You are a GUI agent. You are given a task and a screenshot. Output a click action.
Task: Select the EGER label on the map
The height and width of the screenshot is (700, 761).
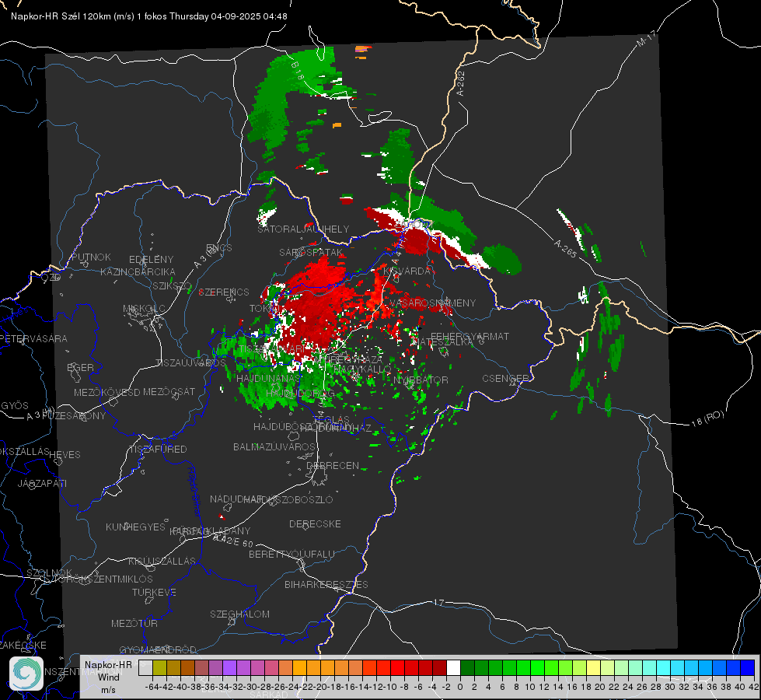tap(81, 367)
